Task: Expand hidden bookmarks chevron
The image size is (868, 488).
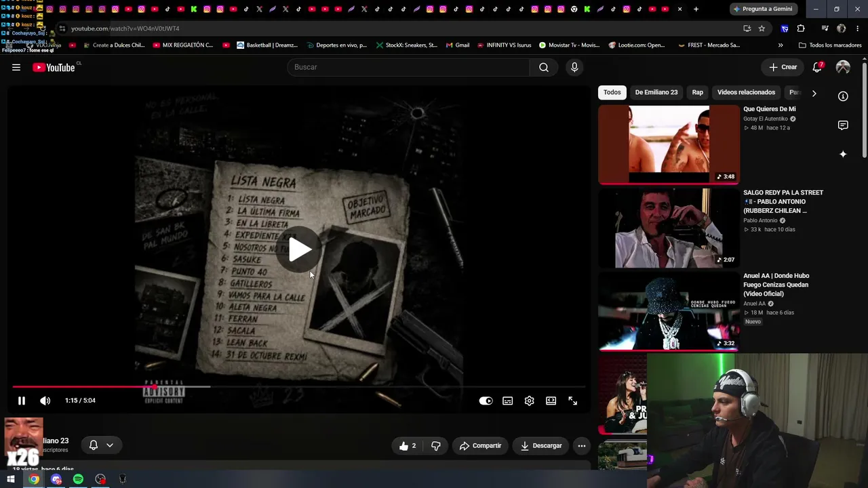Action: click(x=781, y=45)
